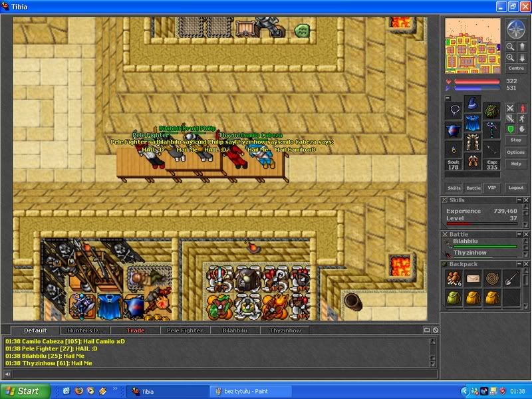Move minimap down one floor
532x399 pixels.
[x=522, y=57]
